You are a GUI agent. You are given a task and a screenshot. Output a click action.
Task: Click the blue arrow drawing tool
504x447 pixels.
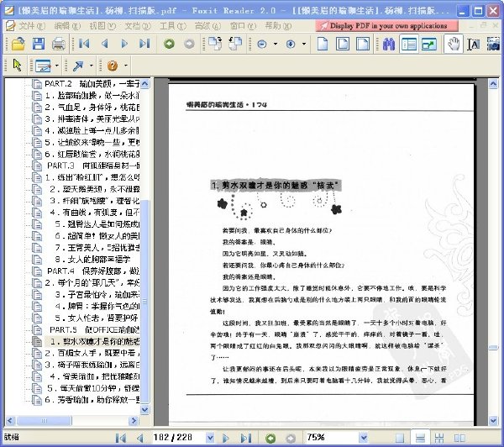pyautogui.click(x=78, y=66)
